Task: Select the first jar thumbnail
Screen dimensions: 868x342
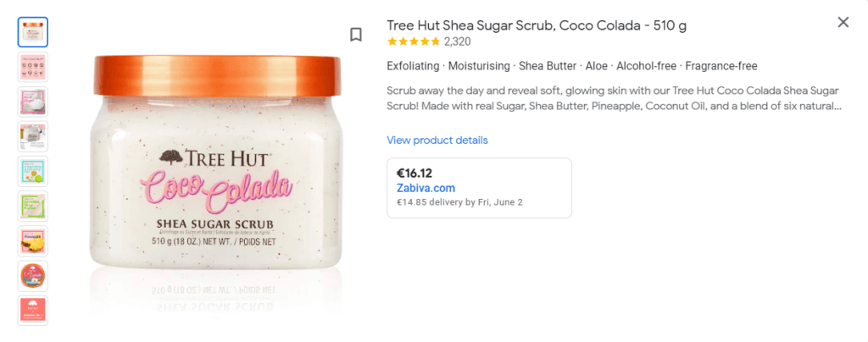Action: click(33, 32)
